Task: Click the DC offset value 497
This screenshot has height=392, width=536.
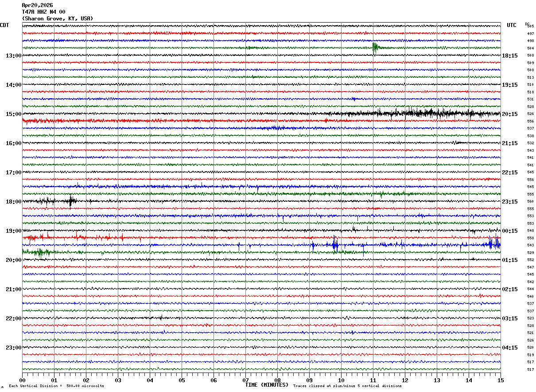Action: (x=530, y=34)
